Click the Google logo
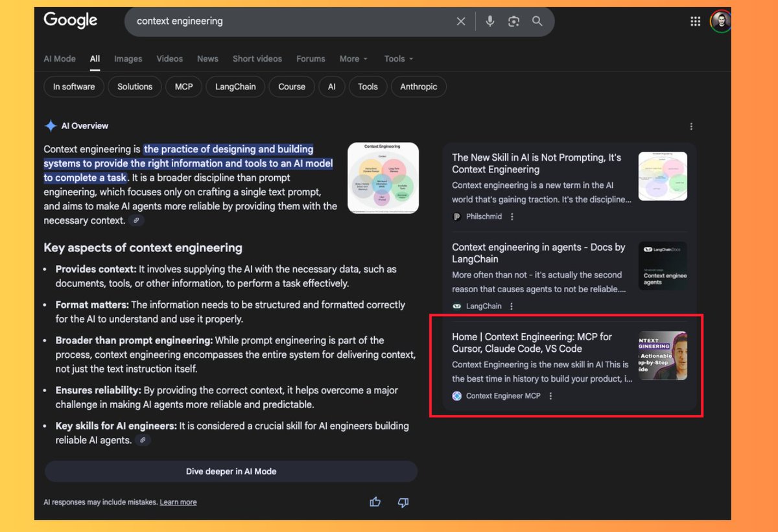The height and width of the screenshot is (532, 778). tap(70, 21)
